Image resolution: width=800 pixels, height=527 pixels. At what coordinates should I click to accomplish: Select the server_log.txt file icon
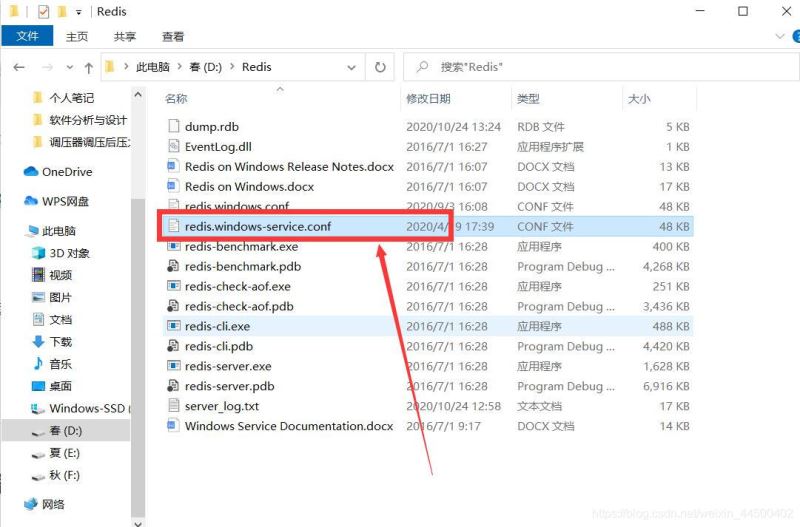pyautogui.click(x=174, y=406)
